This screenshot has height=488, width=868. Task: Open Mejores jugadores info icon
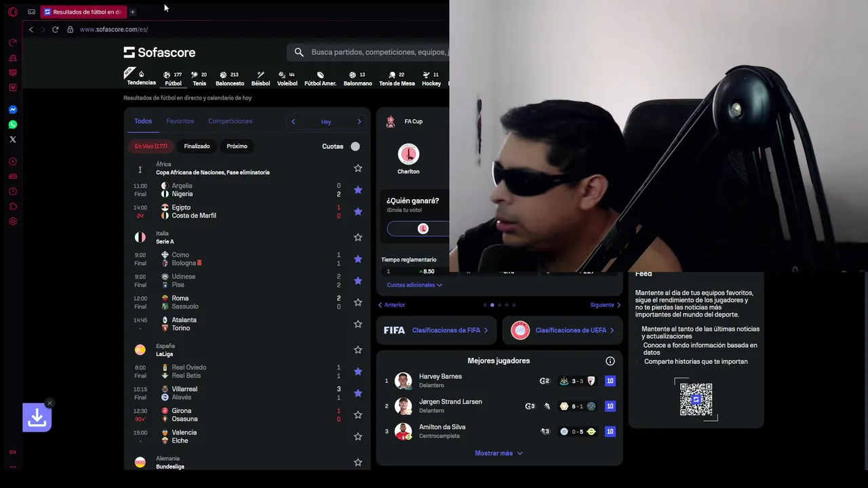(610, 361)
